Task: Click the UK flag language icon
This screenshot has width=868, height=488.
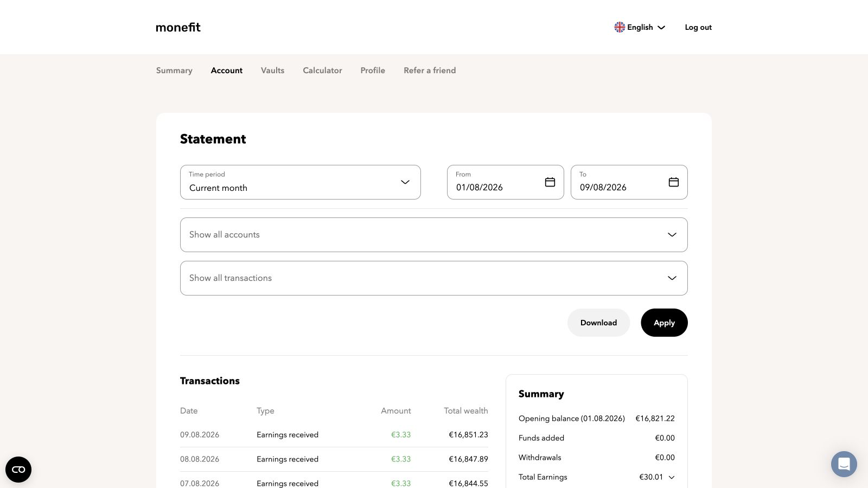Action: coord(620,27)
